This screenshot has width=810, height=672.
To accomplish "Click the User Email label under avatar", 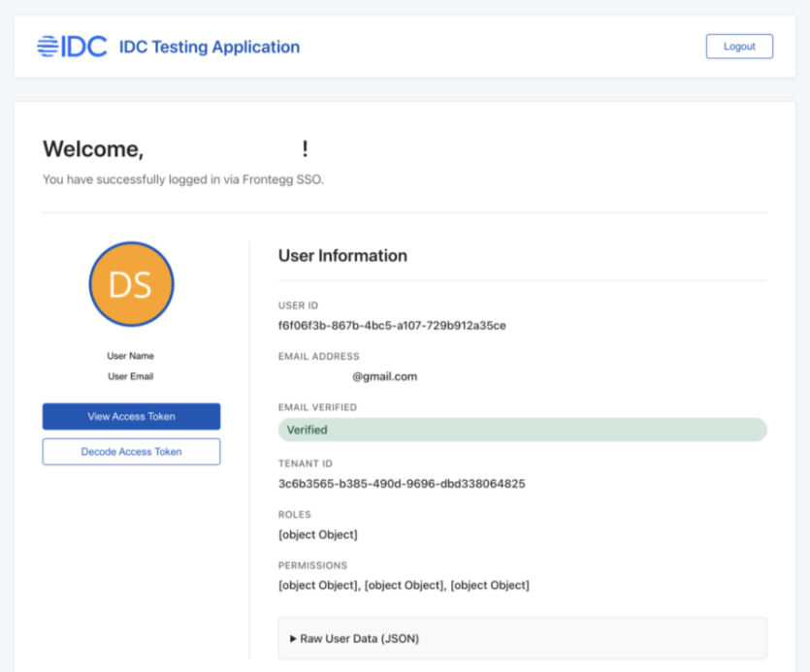I will 130,376.
